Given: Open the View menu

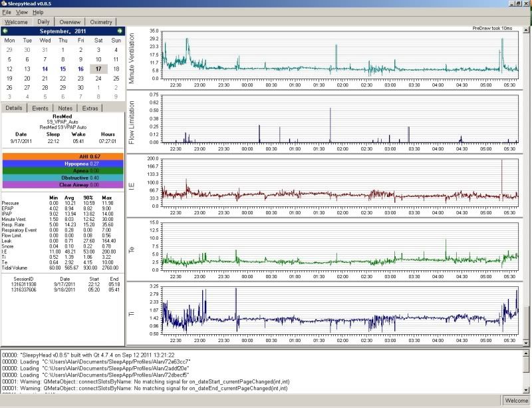Looking at the screenshot, I should click(22, 12).
